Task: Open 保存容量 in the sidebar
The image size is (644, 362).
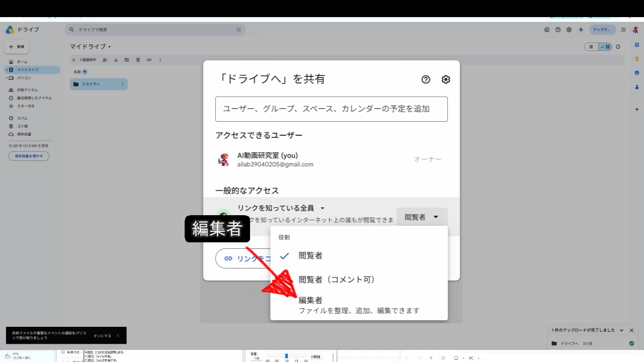Action: click(24, 134)
